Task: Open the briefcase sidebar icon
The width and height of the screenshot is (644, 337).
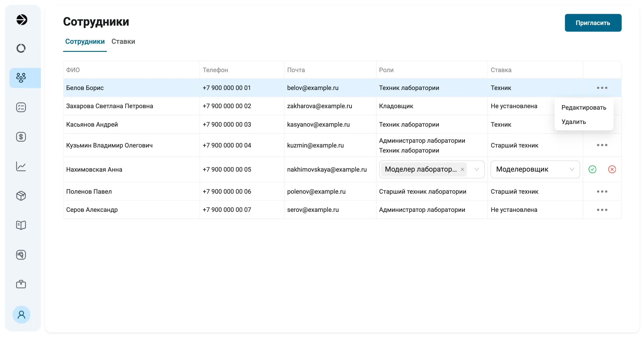Action: 21,284
